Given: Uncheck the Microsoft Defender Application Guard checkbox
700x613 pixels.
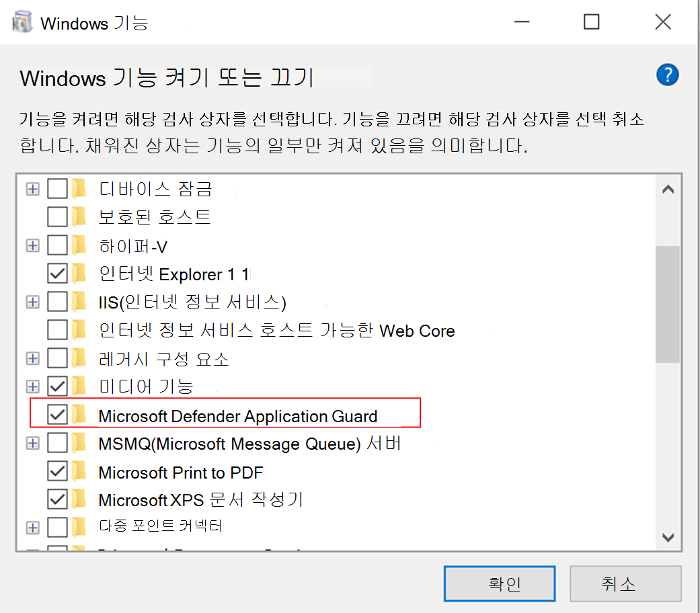Looking at the screenshot, I should point(57,415).
